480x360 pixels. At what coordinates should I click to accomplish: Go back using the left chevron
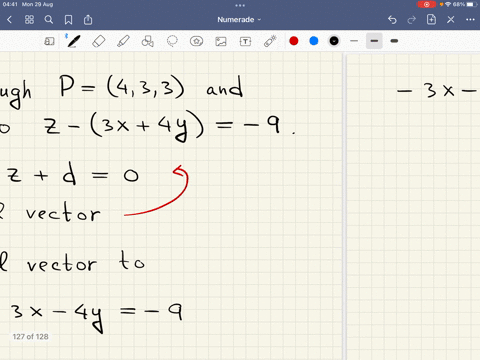9,20
